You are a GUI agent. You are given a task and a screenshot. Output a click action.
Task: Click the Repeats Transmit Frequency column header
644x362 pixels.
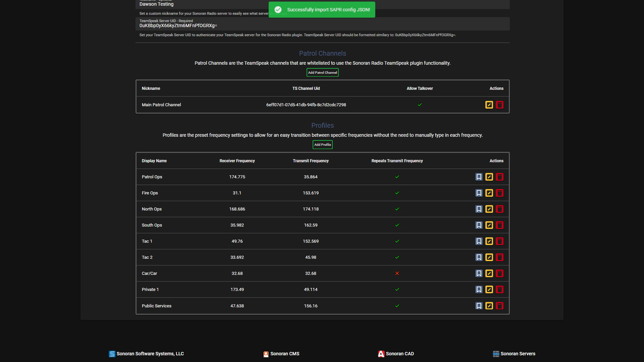coord(397,161)
